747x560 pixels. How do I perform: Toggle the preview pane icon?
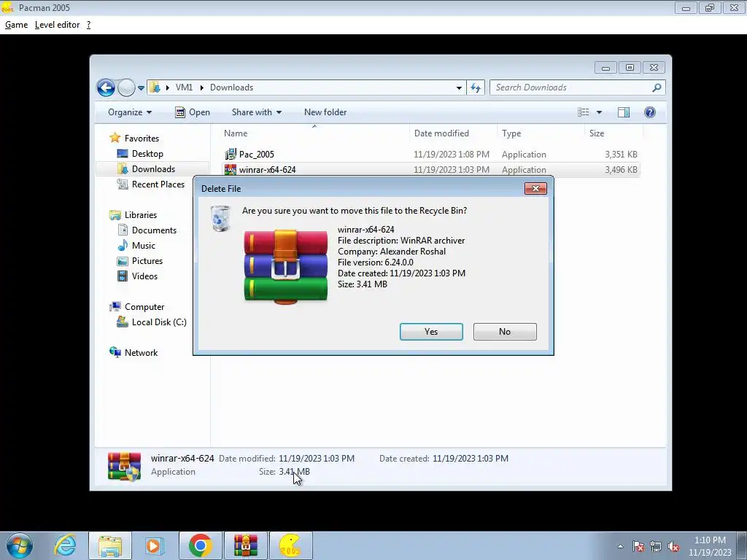point(624,112)
